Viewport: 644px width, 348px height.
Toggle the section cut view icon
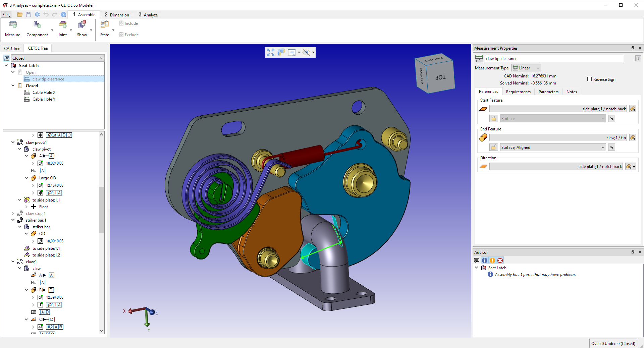pos(281,52)
